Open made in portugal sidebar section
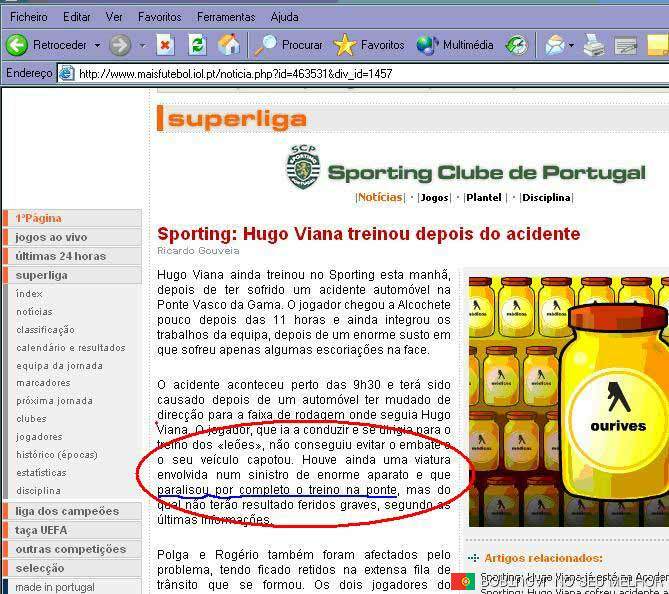 (72, 587)
